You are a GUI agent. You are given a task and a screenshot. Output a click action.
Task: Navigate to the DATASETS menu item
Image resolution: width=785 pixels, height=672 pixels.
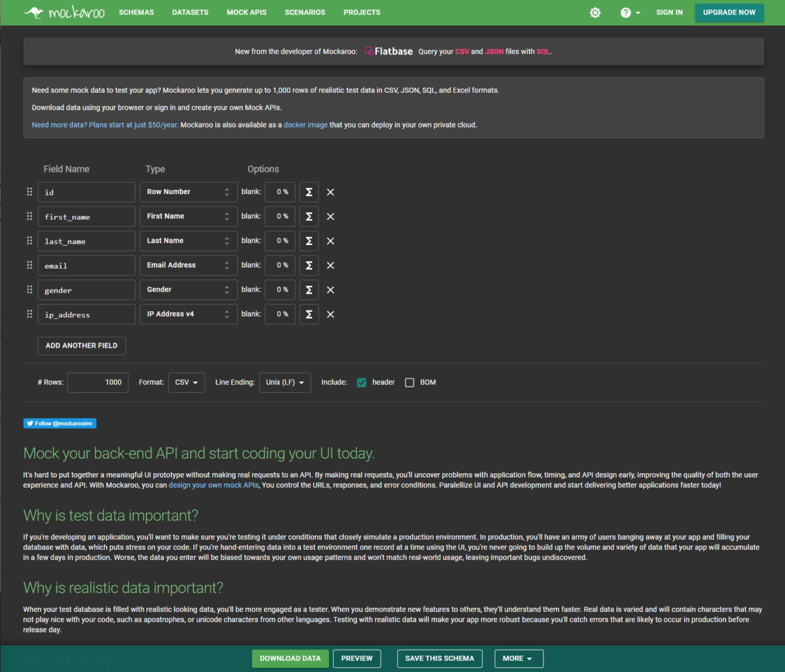[x=190, y=12]
